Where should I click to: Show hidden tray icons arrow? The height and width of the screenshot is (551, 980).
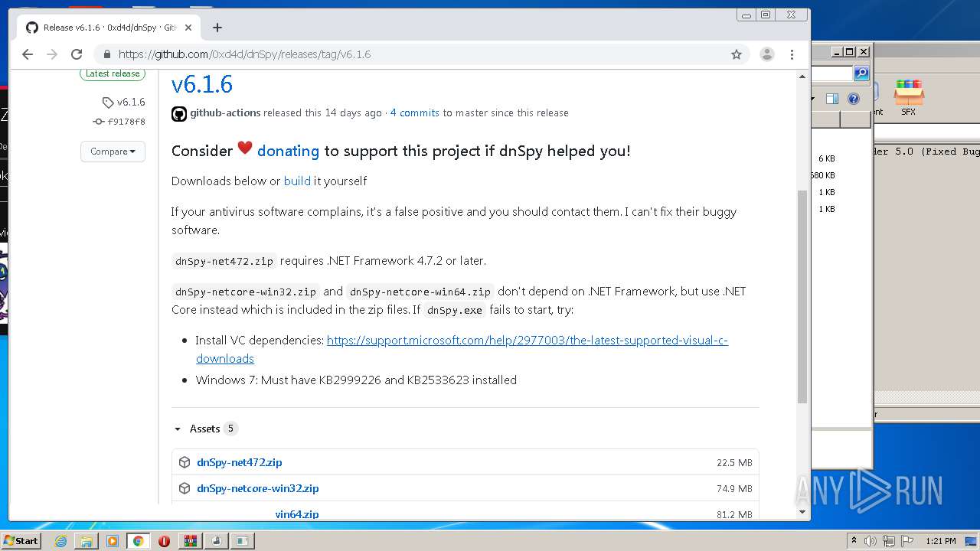click(x=854, y=541)
